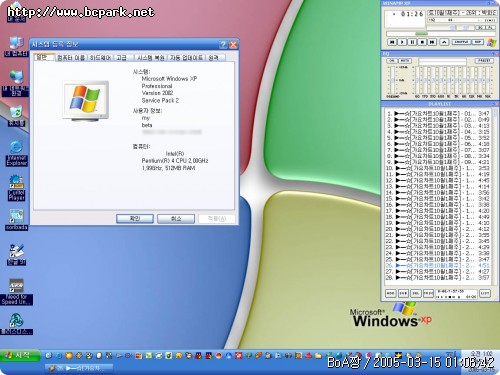Screen dimensions: 500x375
Task: Click the Winamp balance slider
Action: click(466, 28)
